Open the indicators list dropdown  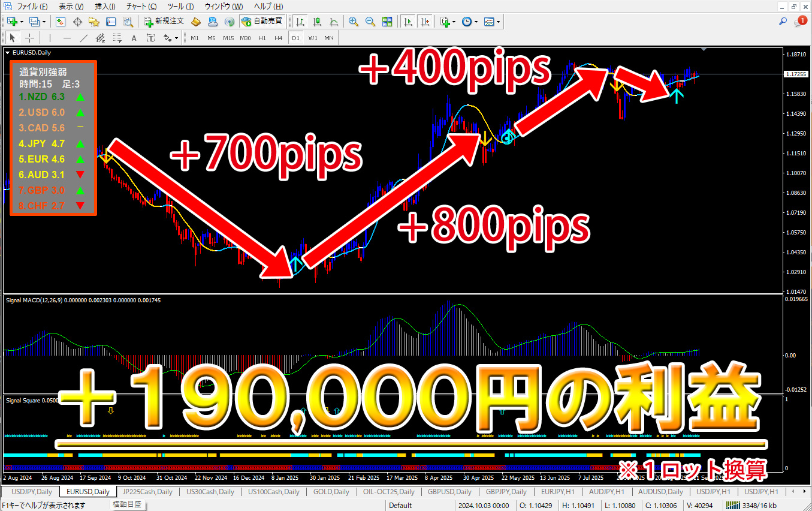point(448,22)
